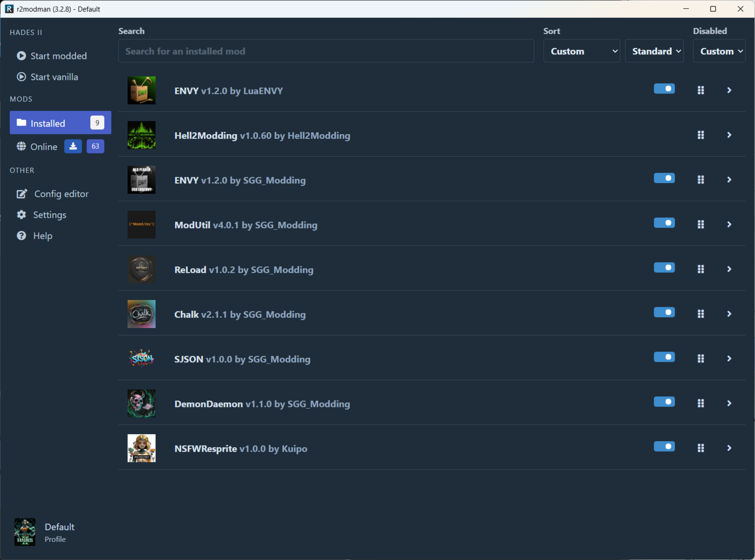
Task: Click the grid handle icon for ENVY by SGG_Modding
Action: click(x=701, y=179)
